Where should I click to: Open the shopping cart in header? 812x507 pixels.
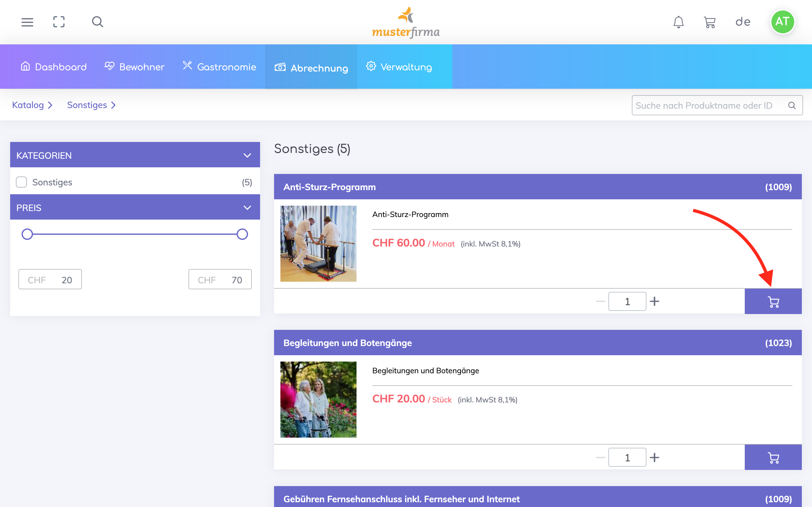[x=709, y=22]
